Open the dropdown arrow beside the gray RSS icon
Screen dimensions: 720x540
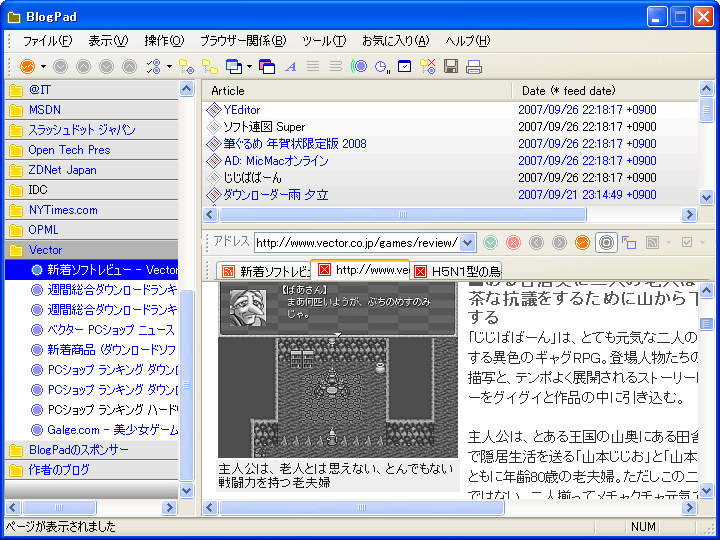(668, 242)
